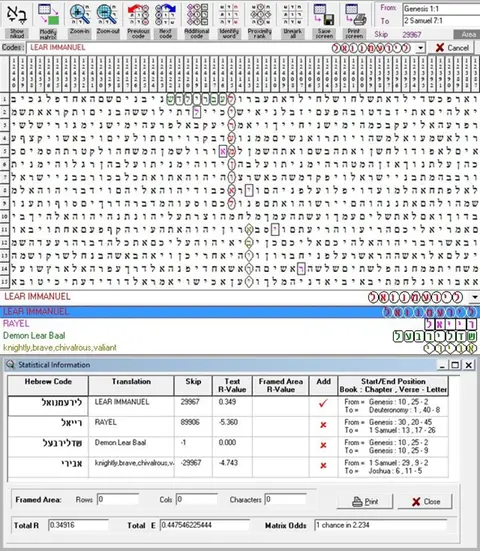This screenshot has width=480, height=551.
Task: Click the Translation column header
Action: pos(131,385)
